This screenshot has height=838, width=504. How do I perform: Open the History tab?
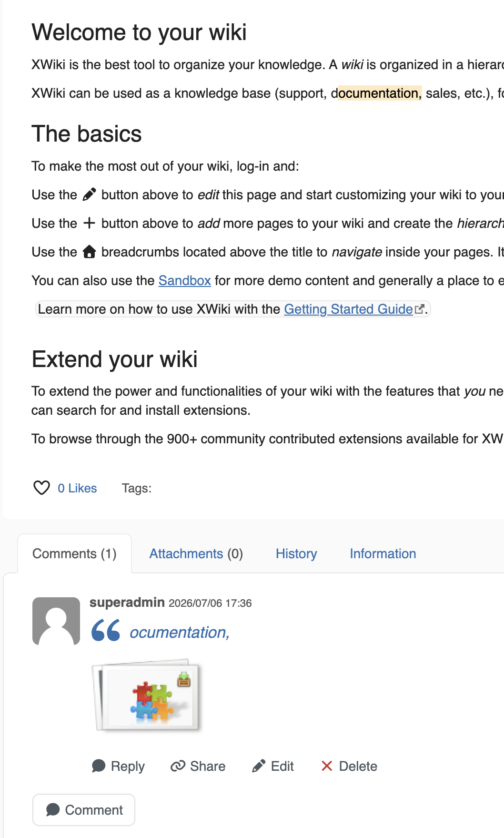point(296,553)
